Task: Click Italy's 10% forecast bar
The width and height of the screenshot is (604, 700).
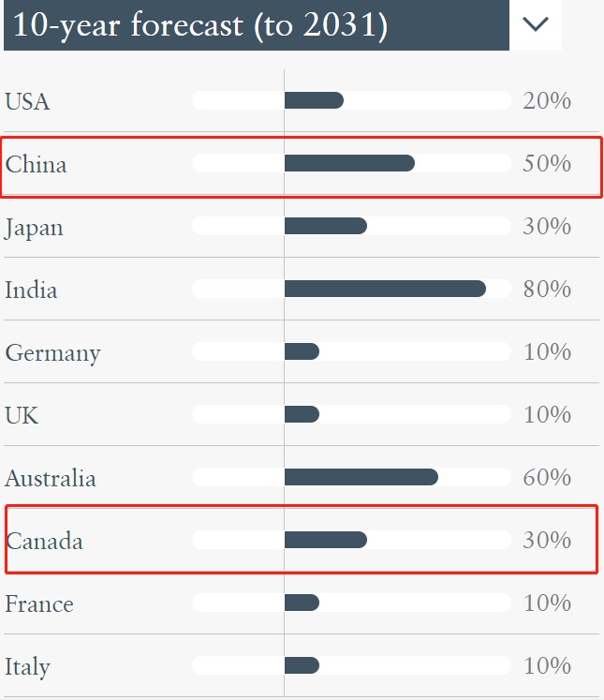Action: [x=302, y=665]
